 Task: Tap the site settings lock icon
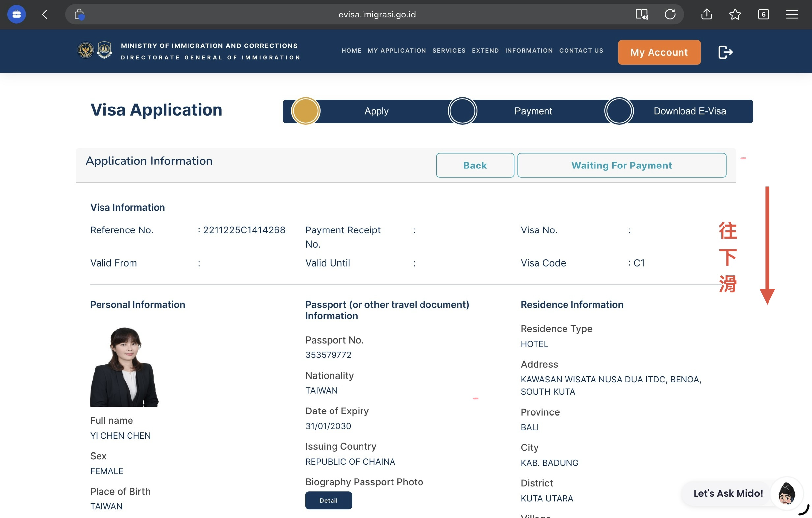pos(79,14)
